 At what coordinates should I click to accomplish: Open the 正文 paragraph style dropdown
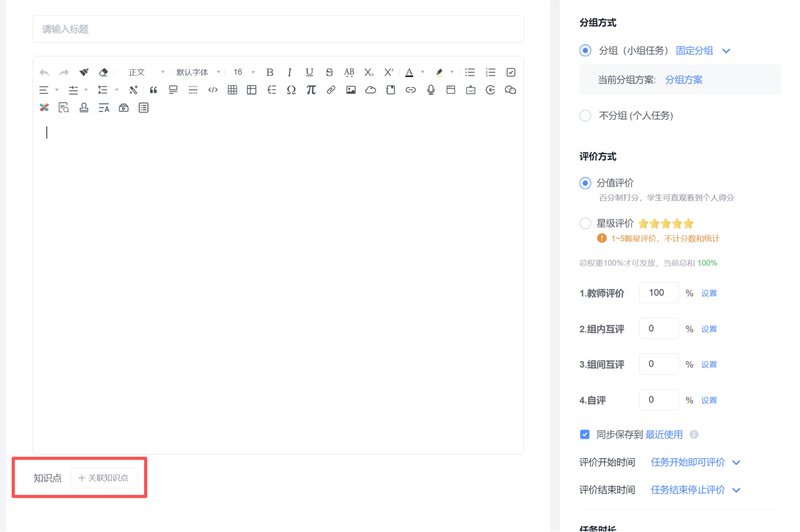(146, 72)
